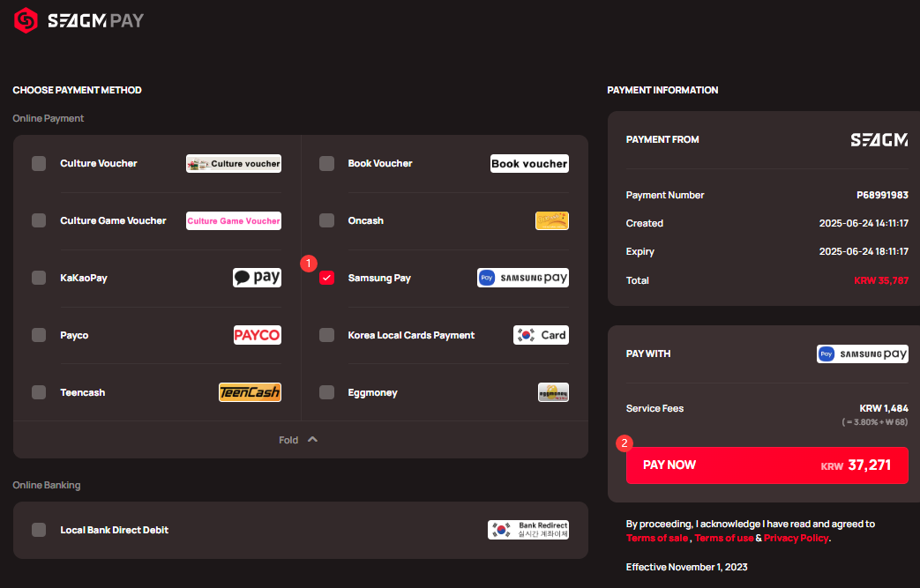Click the Korea Local Cards Payment label
This screenshot has height=588, width=920.
411,335
